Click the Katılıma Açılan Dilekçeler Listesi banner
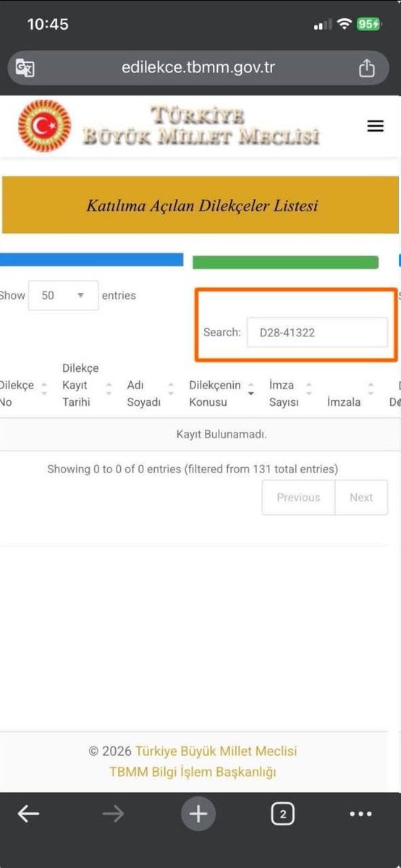This screenshot has width=401, height=868. tap(200, 205)
